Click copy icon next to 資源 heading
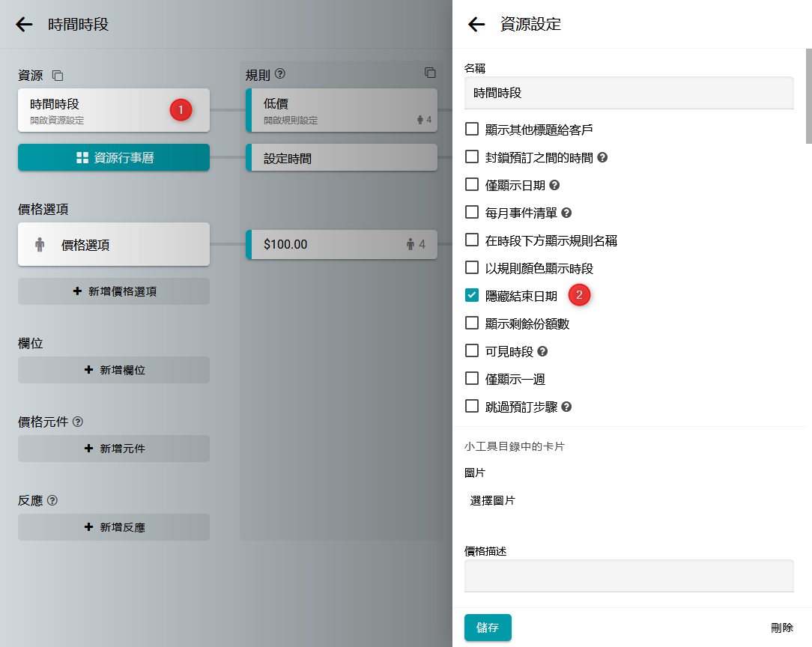The image size is (812, 647). 58,76
